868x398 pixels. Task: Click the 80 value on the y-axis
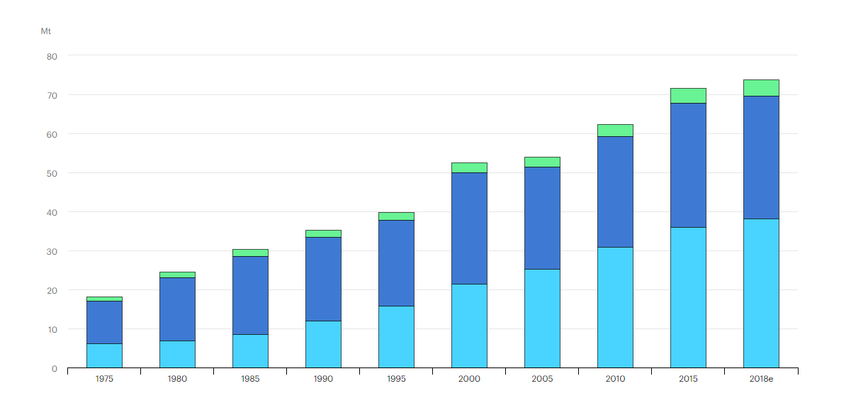point(52,56)
